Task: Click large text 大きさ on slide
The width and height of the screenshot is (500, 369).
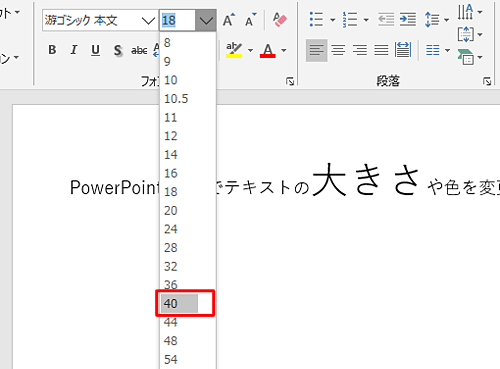Action: (x=366, y=180)
